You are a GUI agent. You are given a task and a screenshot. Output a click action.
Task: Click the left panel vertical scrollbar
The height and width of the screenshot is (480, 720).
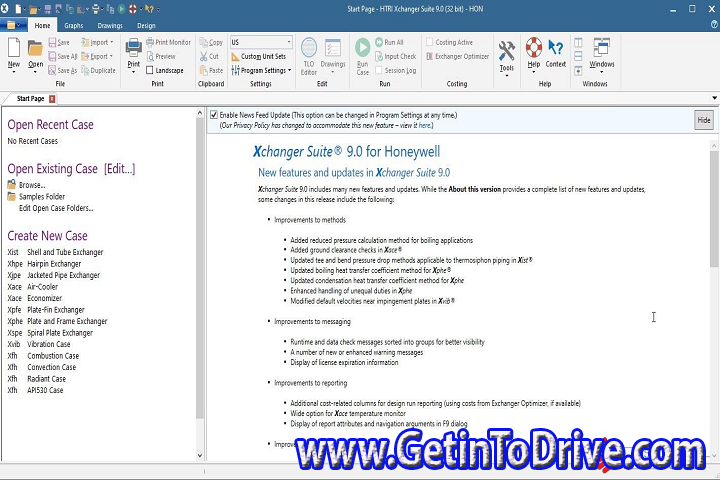[x=200, y=268]
